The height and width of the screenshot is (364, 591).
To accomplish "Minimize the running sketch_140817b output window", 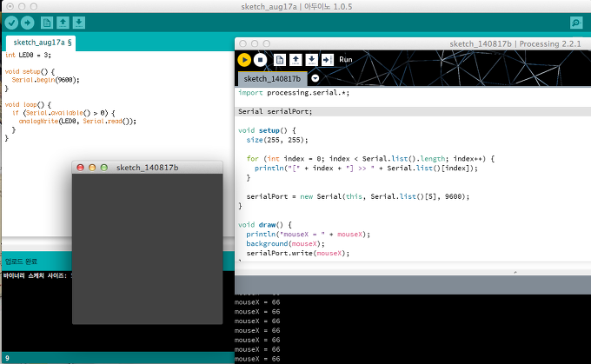I will click(92, 168).
